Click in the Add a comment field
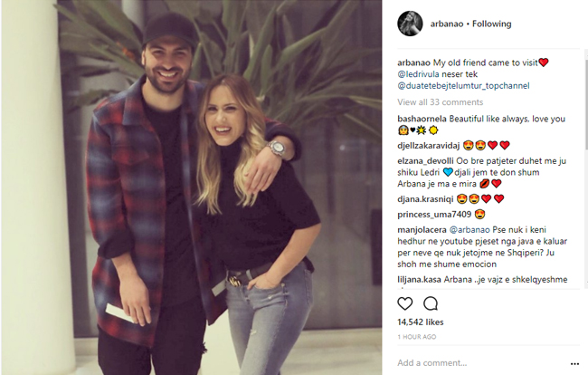588x375 pixels. point(482,363)
